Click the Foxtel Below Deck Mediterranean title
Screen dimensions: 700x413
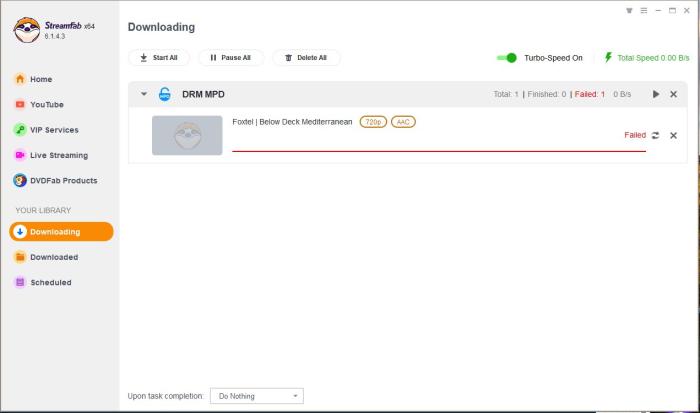292,122
